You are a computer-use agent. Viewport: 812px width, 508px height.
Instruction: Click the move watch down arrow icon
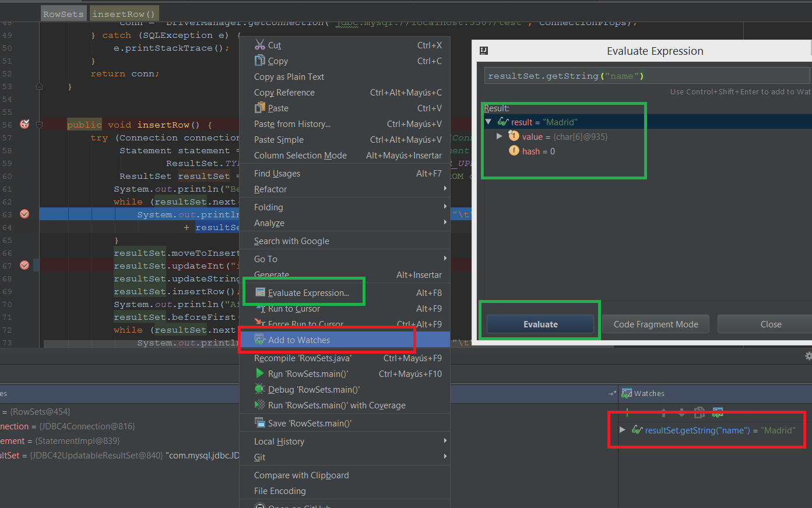[x=681, y=413]
